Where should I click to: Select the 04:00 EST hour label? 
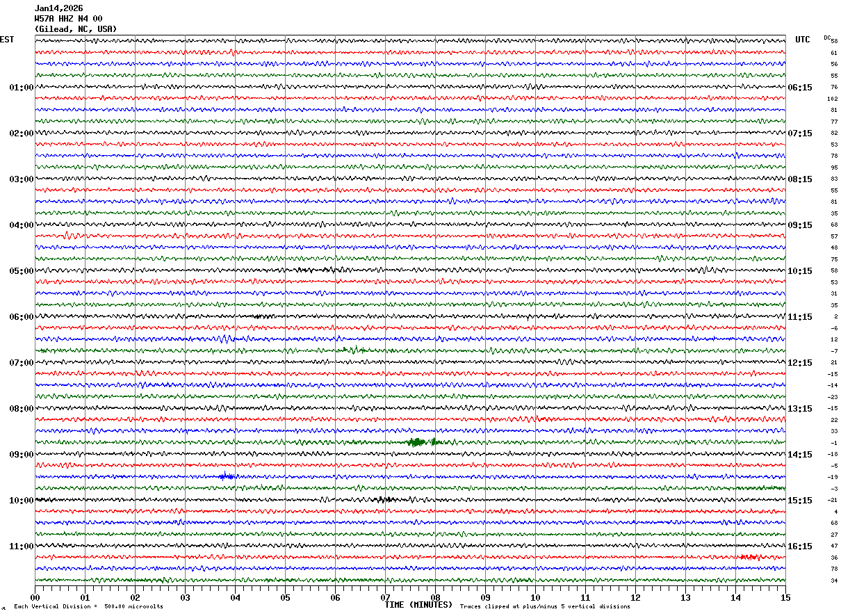coord(22,225)
